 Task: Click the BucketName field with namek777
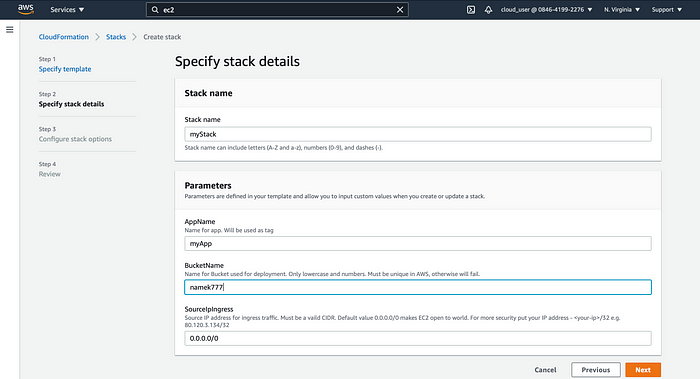pos(418,287)
